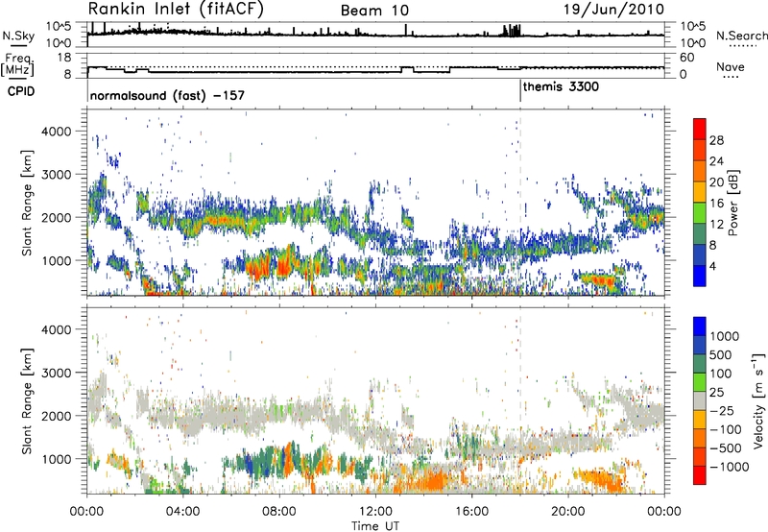768x532 pixels.
Task: Click the "4000" tick on the power panel axis
Action: pos(57,132)
